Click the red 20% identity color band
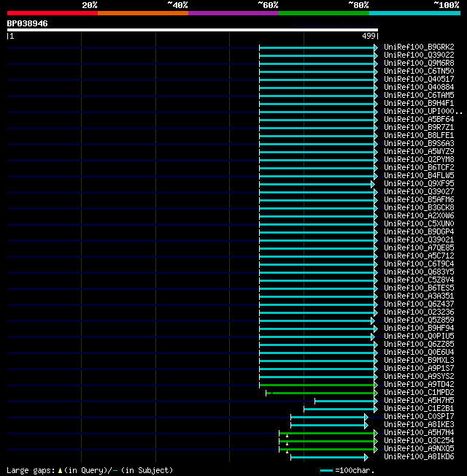Screen dimensions: 467x476 53,13
